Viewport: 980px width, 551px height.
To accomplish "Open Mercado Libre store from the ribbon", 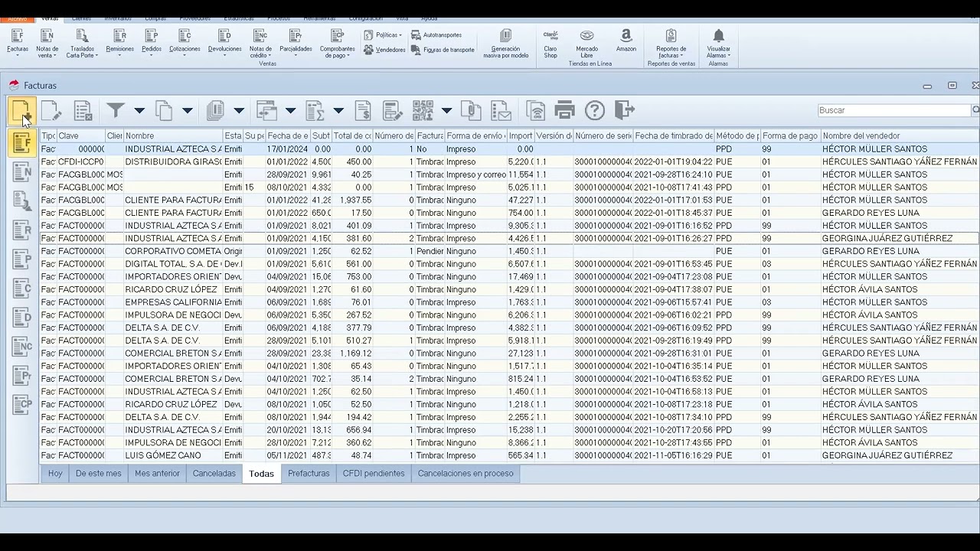I will 586,43.
